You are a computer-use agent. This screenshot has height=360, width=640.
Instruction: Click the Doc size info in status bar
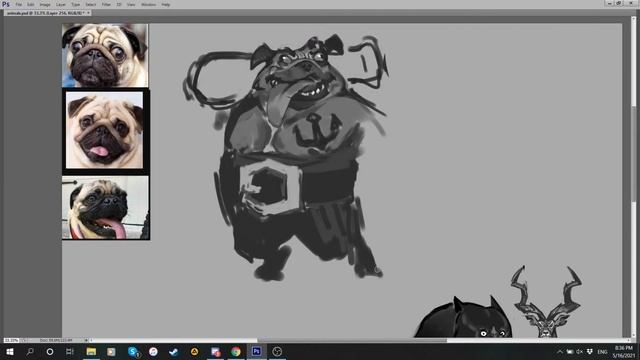[56, 340]
